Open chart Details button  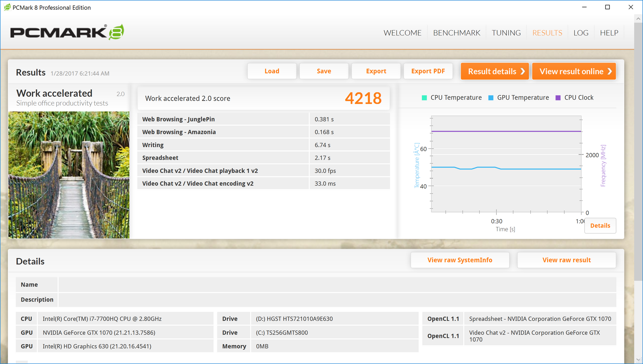(600, 225)
